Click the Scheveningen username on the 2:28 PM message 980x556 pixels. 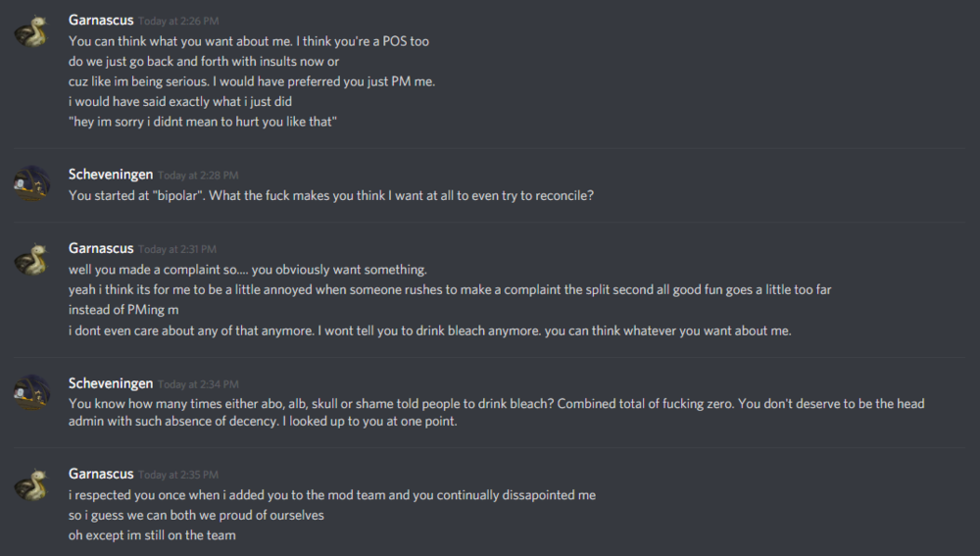(110, 175)
